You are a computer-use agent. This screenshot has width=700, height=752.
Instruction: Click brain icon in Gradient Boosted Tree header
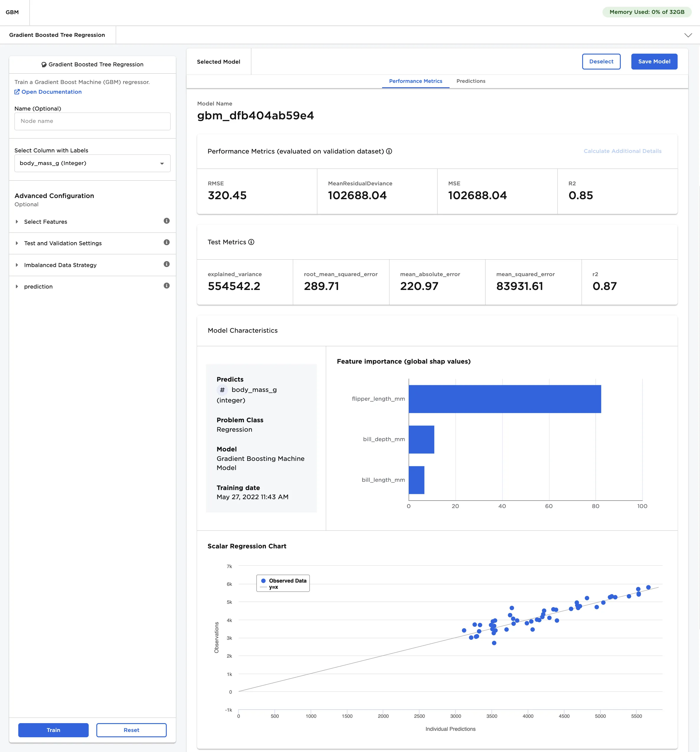(x=44, y=65)
